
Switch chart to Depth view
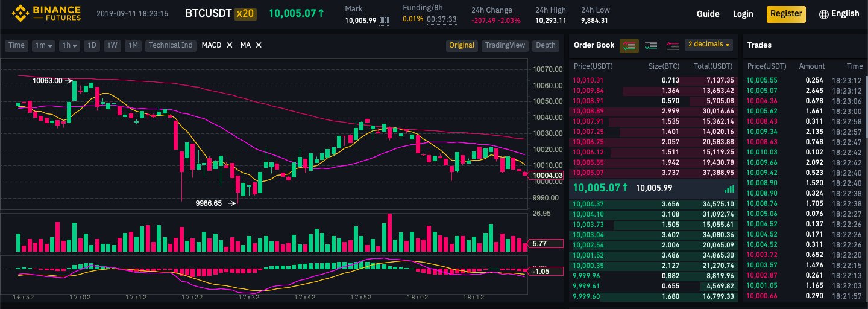tap(546, 45)
